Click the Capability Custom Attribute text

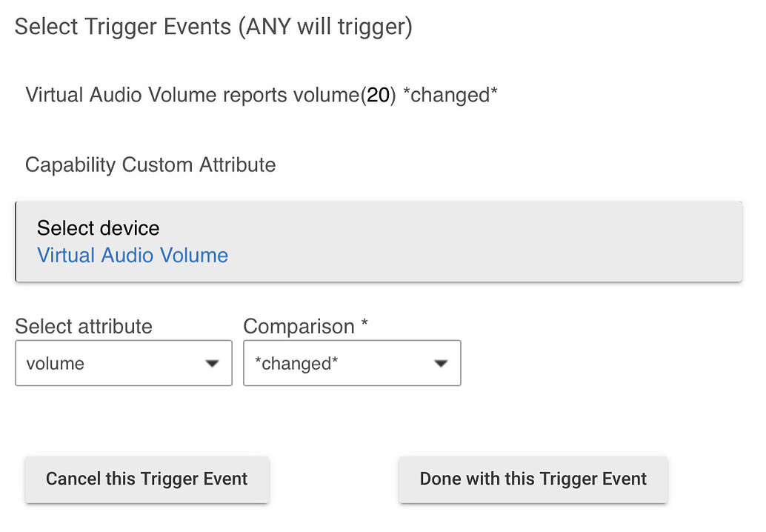[x=150, y=164]
